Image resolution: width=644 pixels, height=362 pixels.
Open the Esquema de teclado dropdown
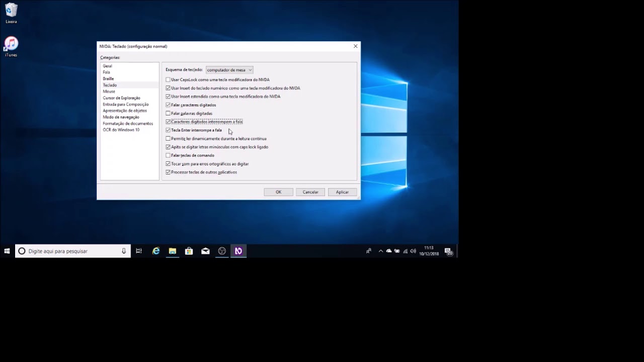pos(229,70)
